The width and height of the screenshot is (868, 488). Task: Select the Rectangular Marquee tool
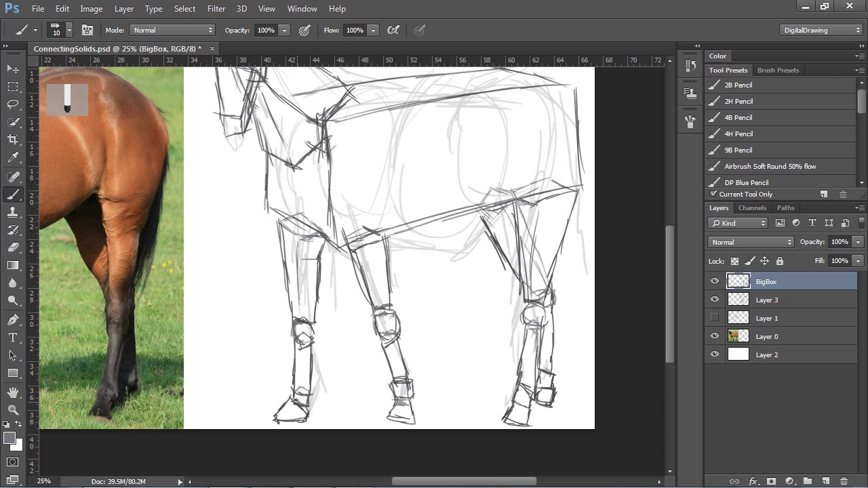(x=13, y=87)
